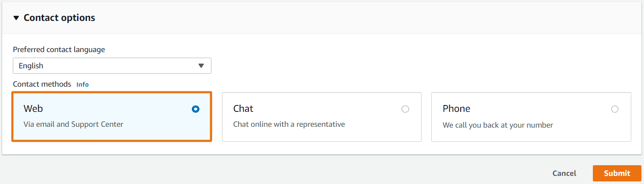Open the Preferred contact language dropdown
644x184 pixels.
tap(112, 66)
